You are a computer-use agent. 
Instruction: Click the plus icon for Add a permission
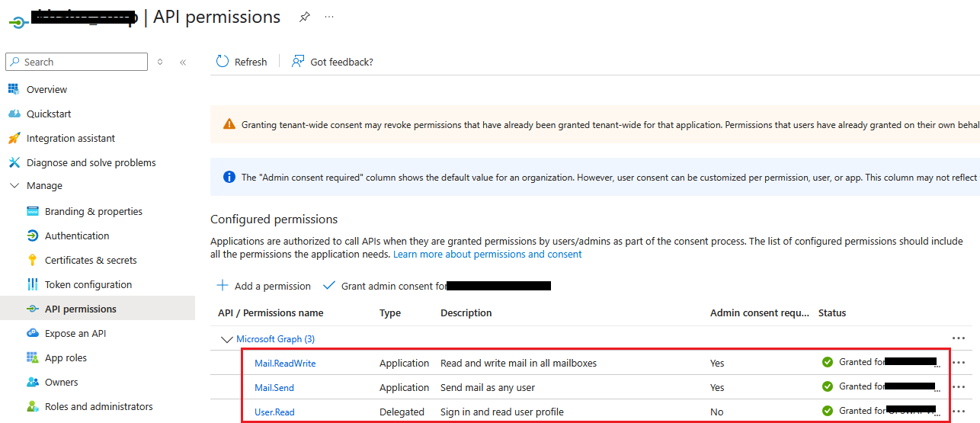pyautogui.click(x=223, y=286)
